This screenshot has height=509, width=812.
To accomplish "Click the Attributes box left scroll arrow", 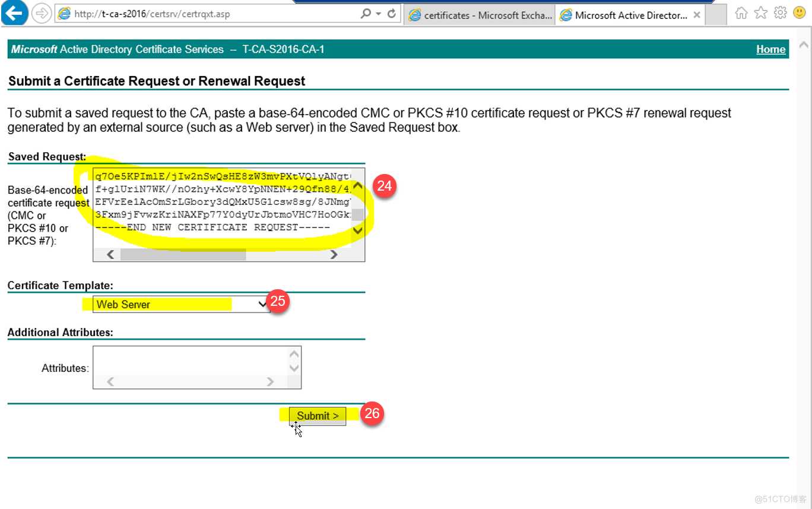I will (x=110, y=382).
